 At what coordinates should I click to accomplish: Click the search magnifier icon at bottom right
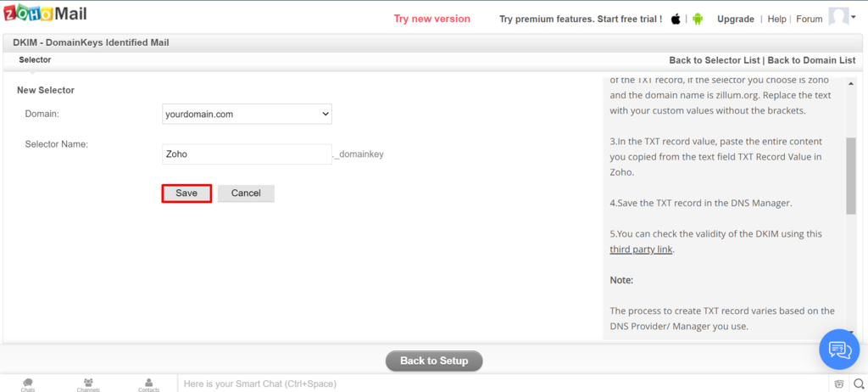coord(858,384)
